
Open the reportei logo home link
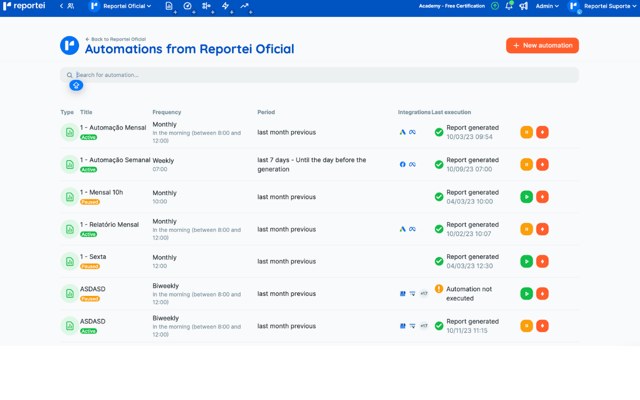click(x=24, y=6)
